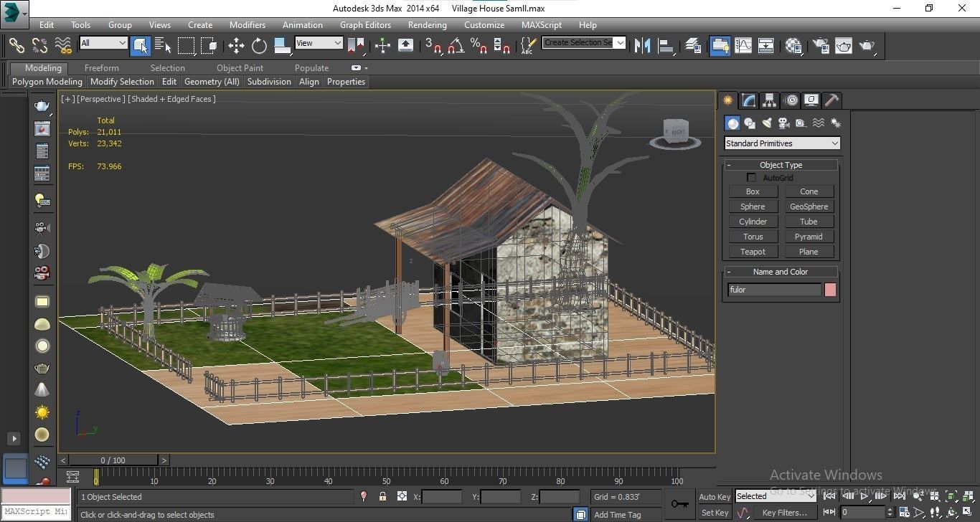Open the reference coordinate View dropdown
The width and height of the screenshot is (980, 522).
click(x=319, y=43)
